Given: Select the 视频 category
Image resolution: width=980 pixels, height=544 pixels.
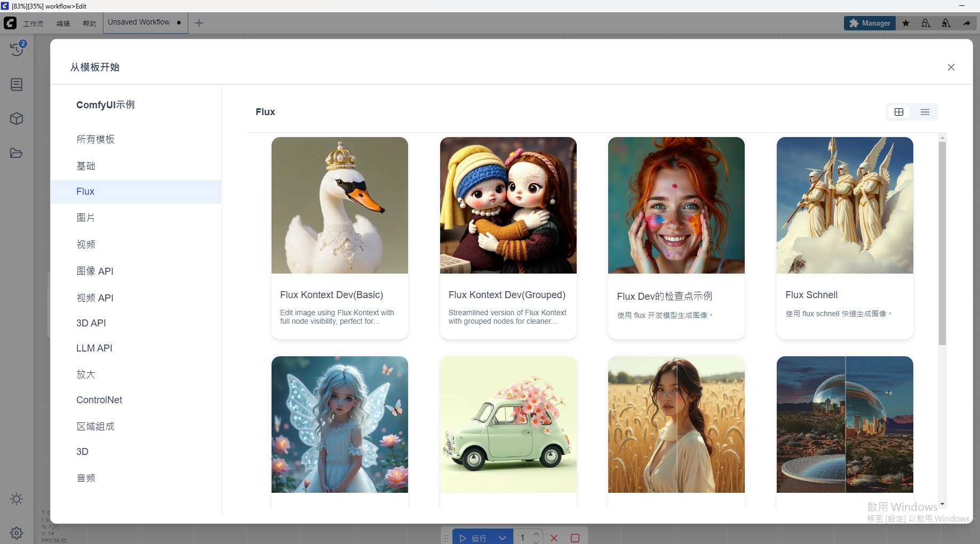Looking at the screenshot, I should pyautogui.click(x=136, y=244).
